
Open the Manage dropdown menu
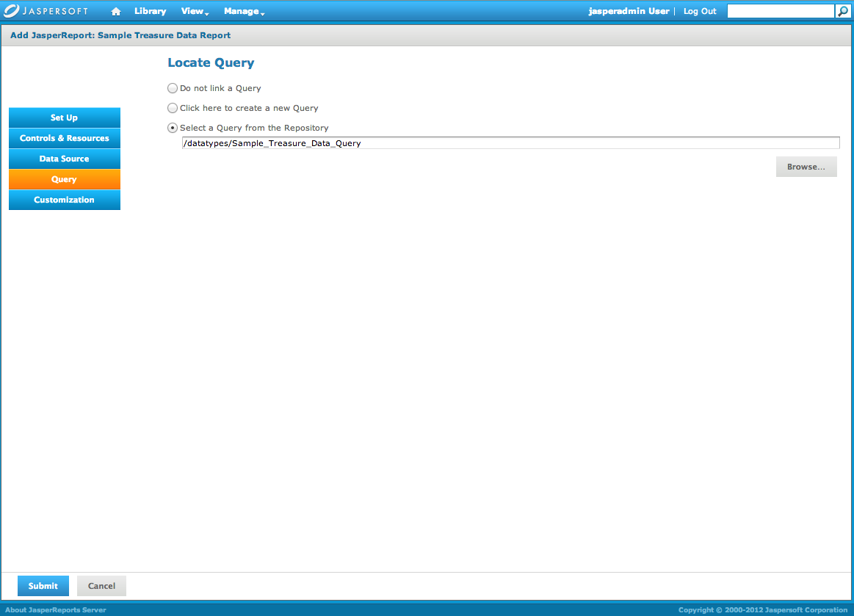point(244,12)
